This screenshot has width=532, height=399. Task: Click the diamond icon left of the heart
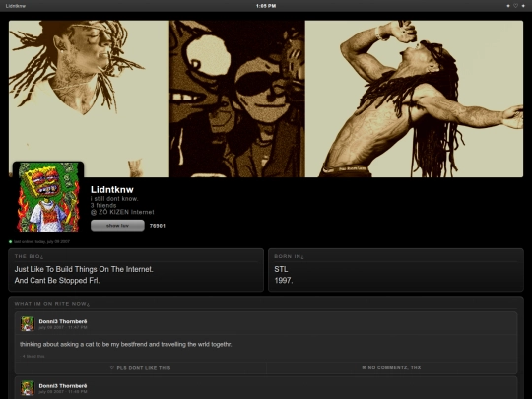508,6
